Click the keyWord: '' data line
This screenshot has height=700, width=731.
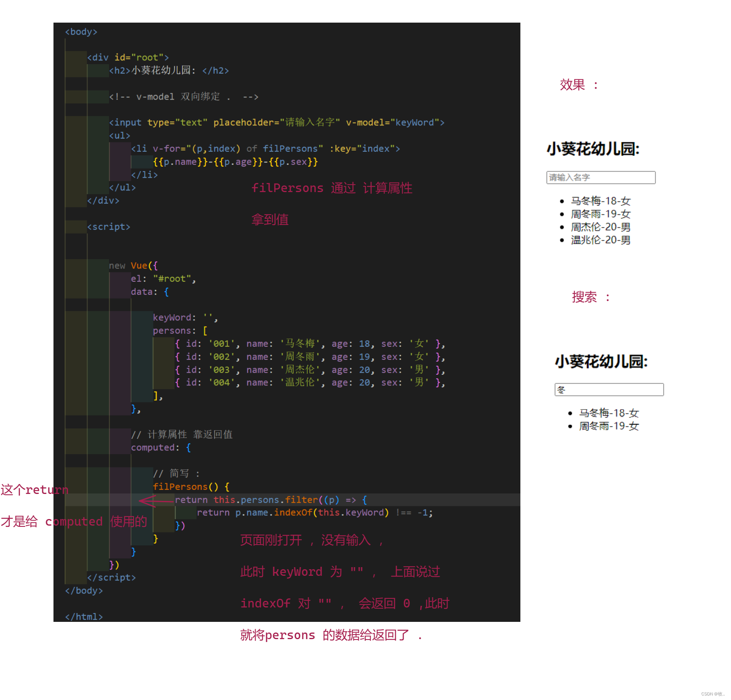pos(186,318)
